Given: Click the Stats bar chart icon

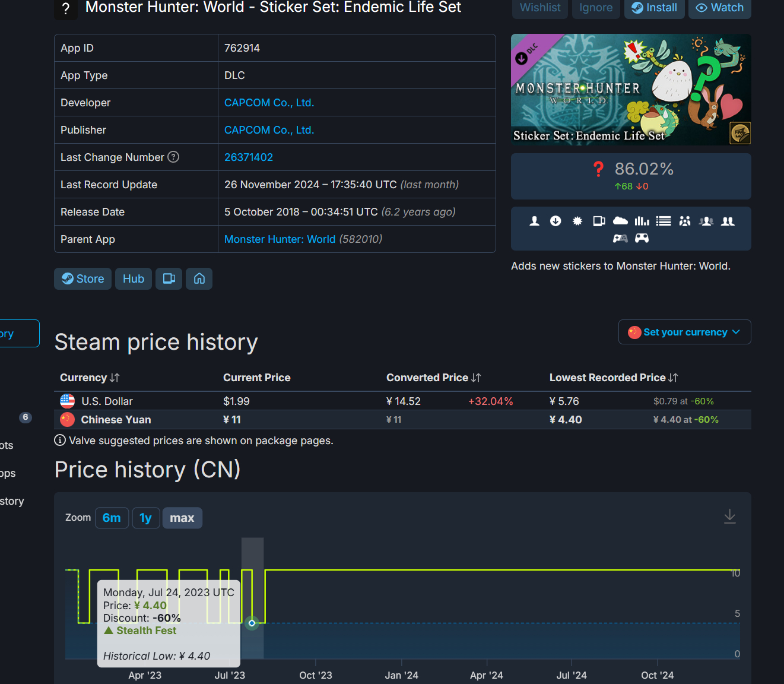Looking at the screenshot, I should tap(642, 221).
